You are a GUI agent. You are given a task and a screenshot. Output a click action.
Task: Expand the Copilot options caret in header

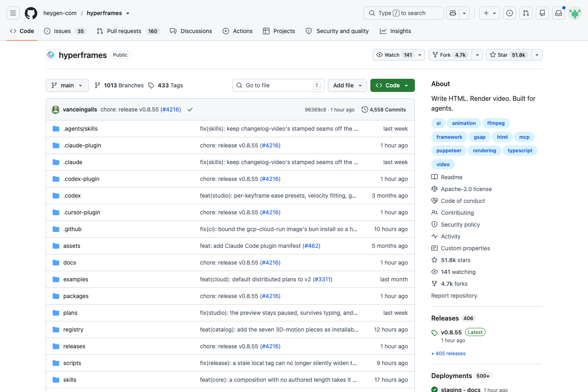point(464,13)
